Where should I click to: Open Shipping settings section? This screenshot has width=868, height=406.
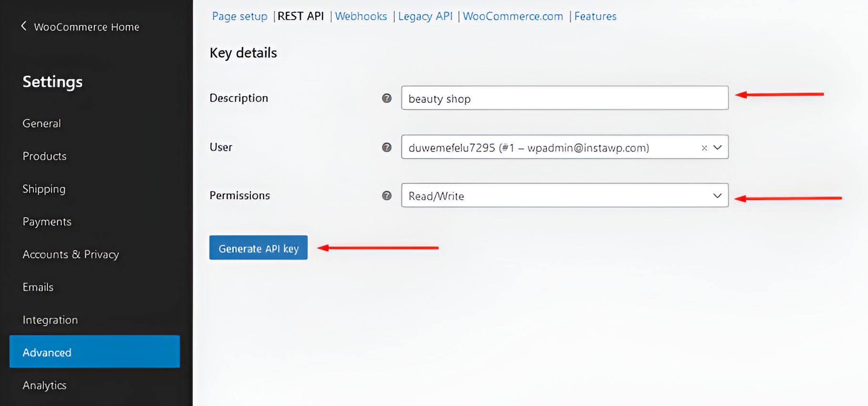click(44, 189)
